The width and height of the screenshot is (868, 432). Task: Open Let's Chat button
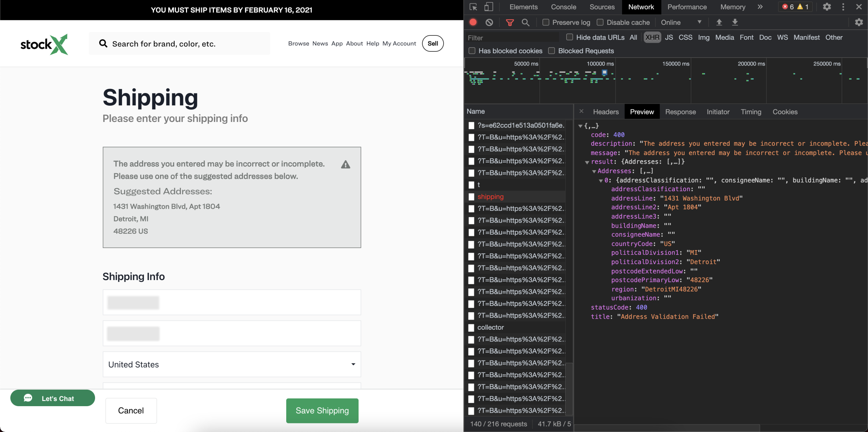[x=52, y=398]
